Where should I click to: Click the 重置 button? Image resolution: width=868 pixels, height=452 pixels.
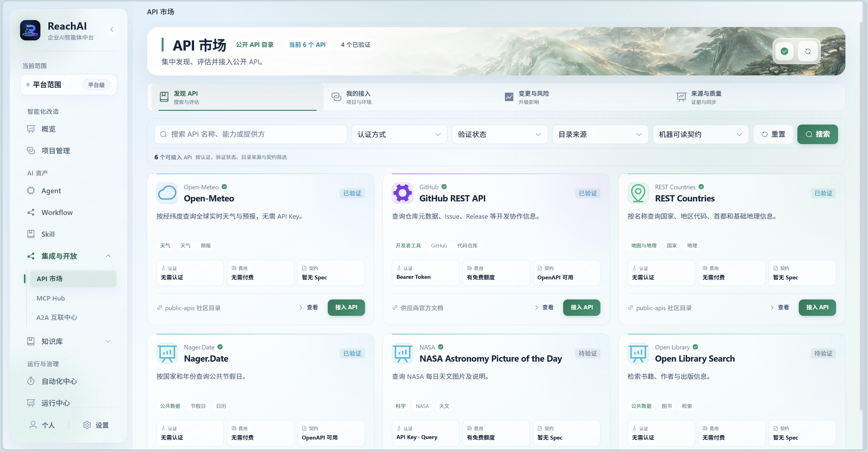[773, 134]
